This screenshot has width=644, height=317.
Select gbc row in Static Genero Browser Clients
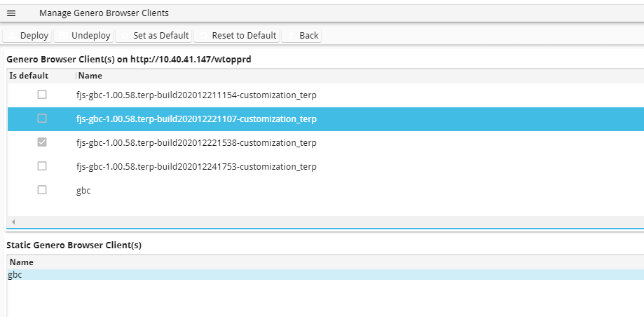[x=326, y=275]
